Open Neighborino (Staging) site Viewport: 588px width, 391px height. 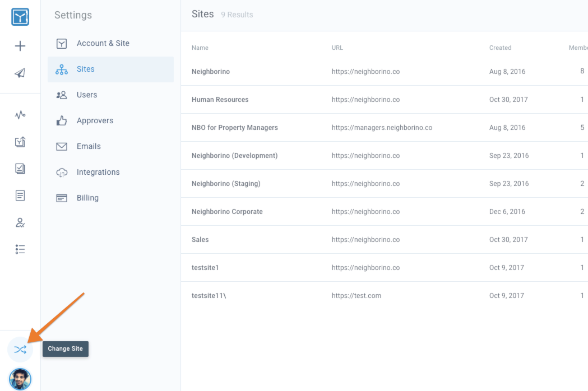pyautogui.click(x=385, y=184)
